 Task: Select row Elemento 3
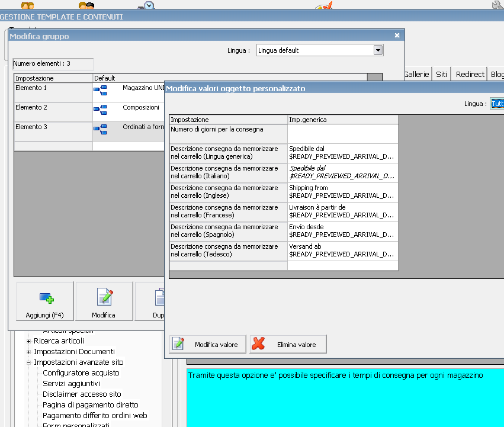[53, 131]
